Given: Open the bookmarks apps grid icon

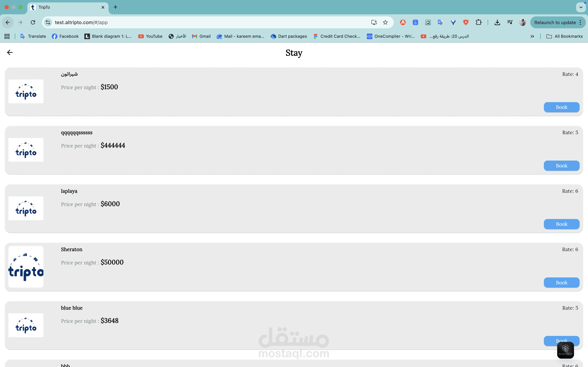Looking at the screenshot, I should (x=7, y=36).
